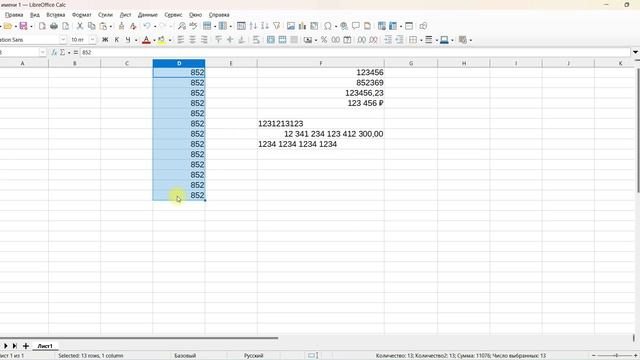Open the Вид menu

tap(35, 15)
